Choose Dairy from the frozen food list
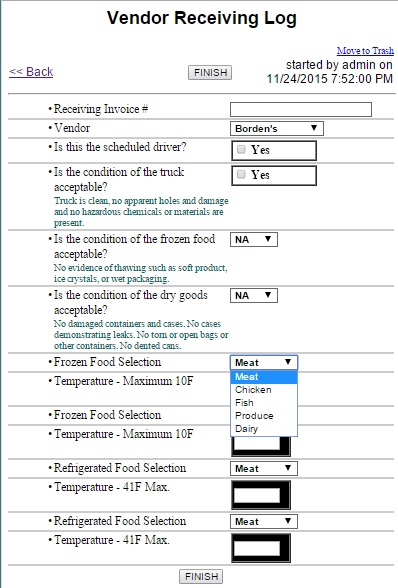 click(x=264, y=429)
